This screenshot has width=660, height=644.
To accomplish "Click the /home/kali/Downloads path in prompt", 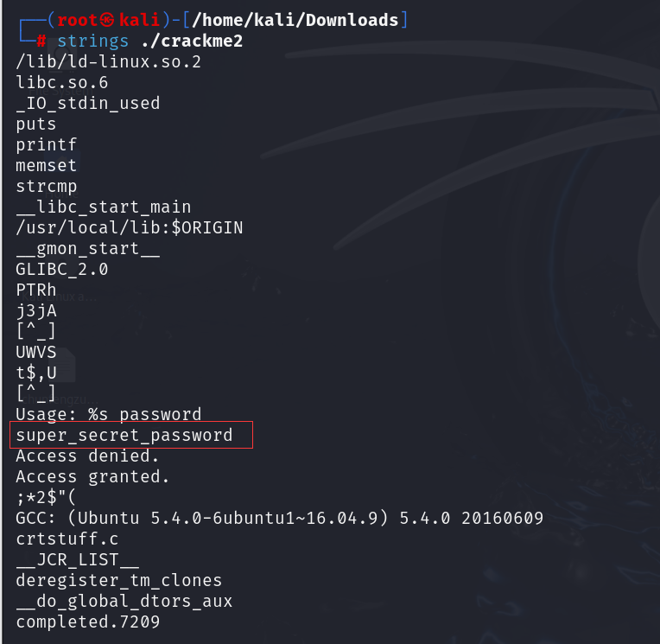I will (295, 20).
